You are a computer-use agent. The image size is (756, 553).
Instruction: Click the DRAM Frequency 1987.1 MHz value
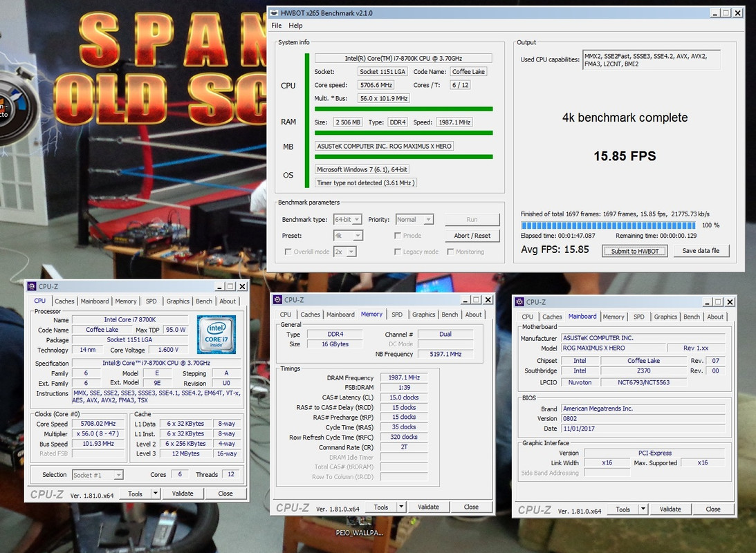pos(404,377)
